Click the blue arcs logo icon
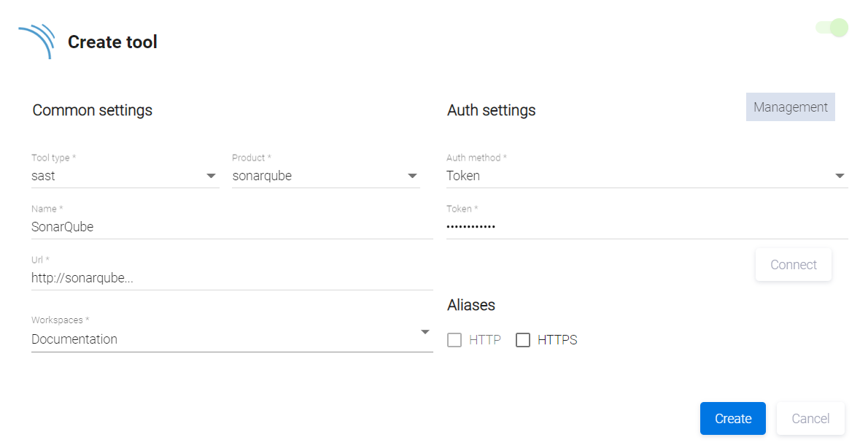 [37, 41]
